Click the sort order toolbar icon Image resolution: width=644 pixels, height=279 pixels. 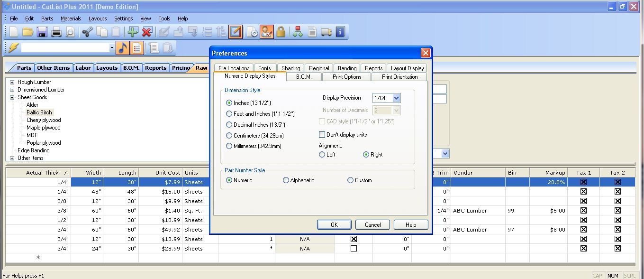pos(221,32)
